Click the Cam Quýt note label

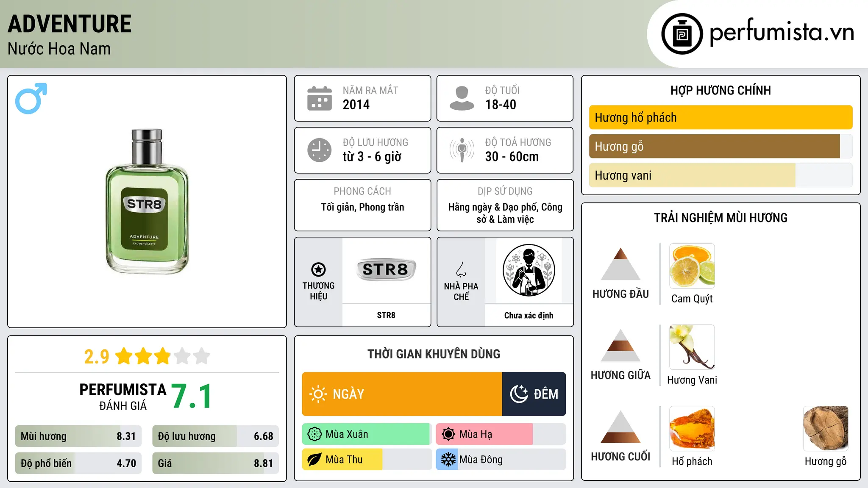click(x=692, y=299)
